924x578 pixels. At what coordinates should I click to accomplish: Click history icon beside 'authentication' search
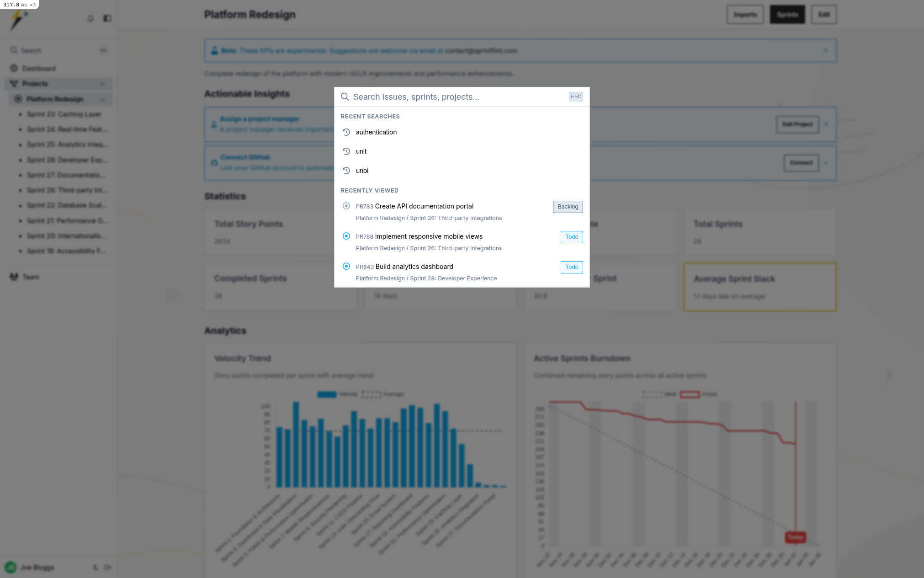[x=346, y=132]
